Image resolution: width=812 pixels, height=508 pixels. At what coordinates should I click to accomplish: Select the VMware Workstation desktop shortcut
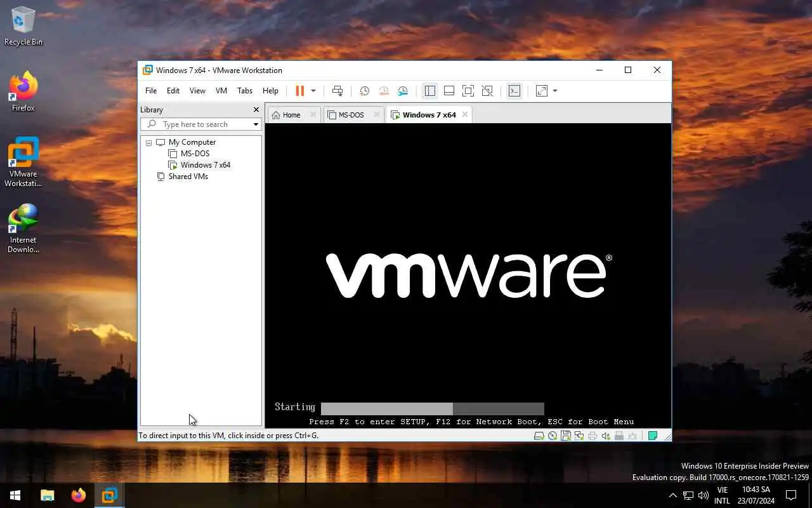[x=23, y=163]
